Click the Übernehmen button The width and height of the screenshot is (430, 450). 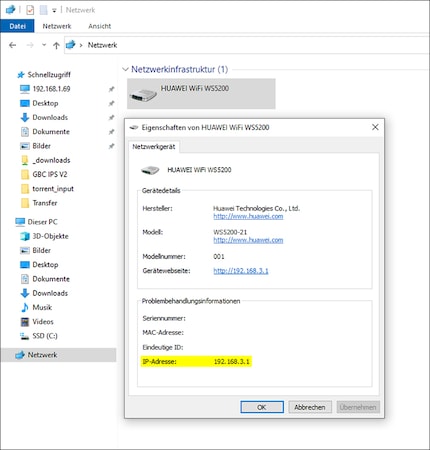358,407
